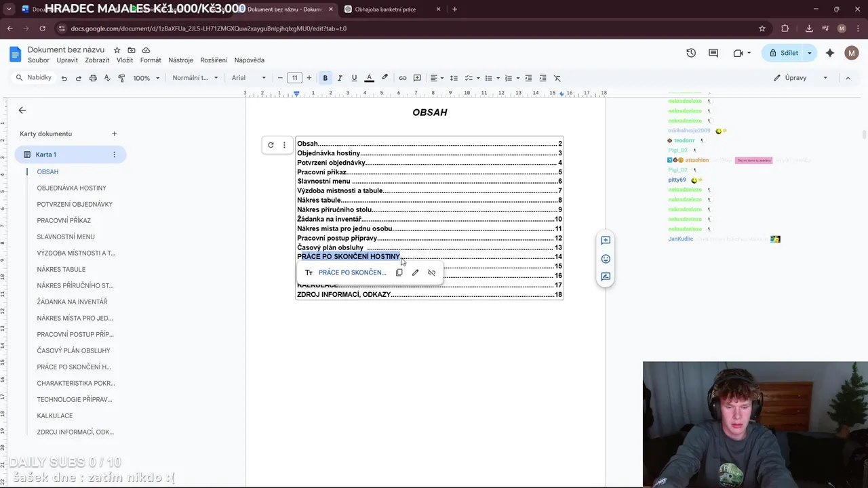Click the Sdílet share button
The width and height of the screenshot is (868, 488).
click(783, 53)
